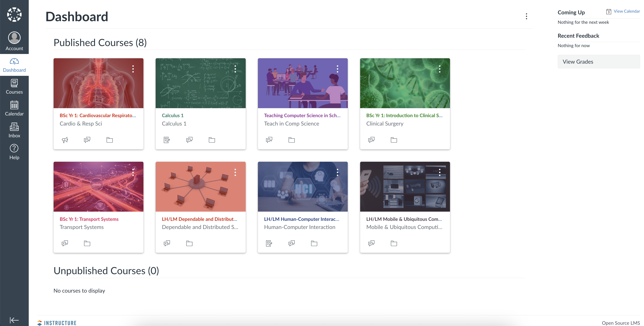Viewport: 644px width, 326px height.
Task: Open Dashboard options three-dot menu
Action: pyautogui.click(x=526, y=16)
